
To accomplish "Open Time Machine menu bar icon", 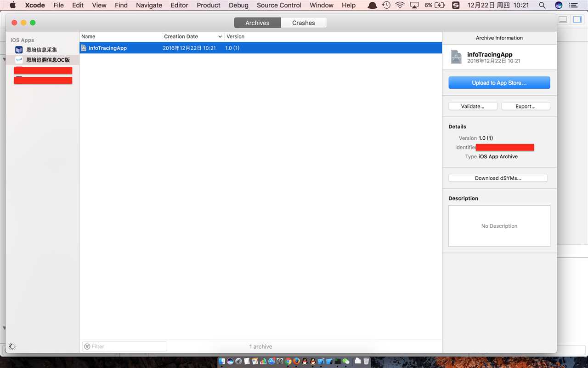I will [x=386, y=5].
